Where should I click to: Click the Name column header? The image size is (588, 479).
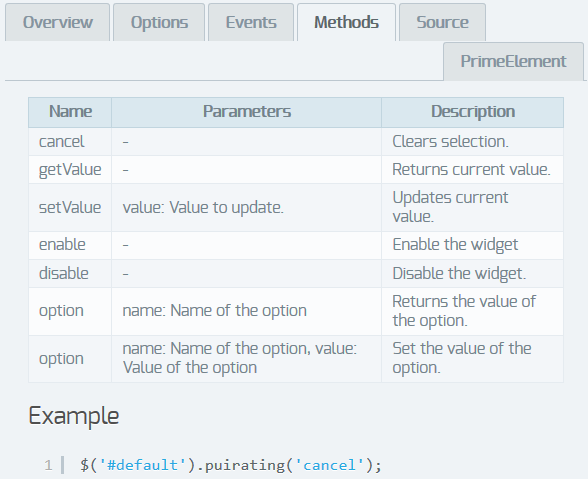click(70, 112)
